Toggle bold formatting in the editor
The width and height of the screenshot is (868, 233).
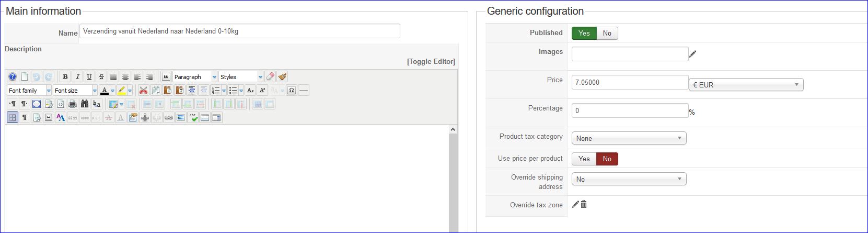pyautogui.click(x=65, y=76)
